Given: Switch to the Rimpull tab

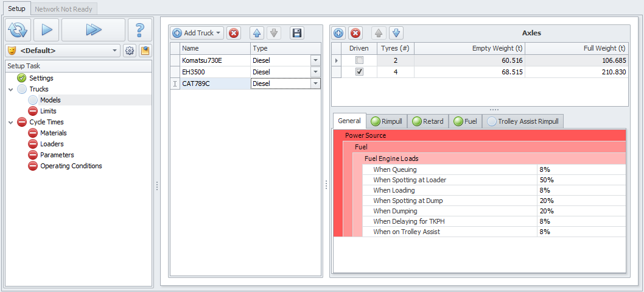Looking at the screenshot, I should click(x=387, y=121).
